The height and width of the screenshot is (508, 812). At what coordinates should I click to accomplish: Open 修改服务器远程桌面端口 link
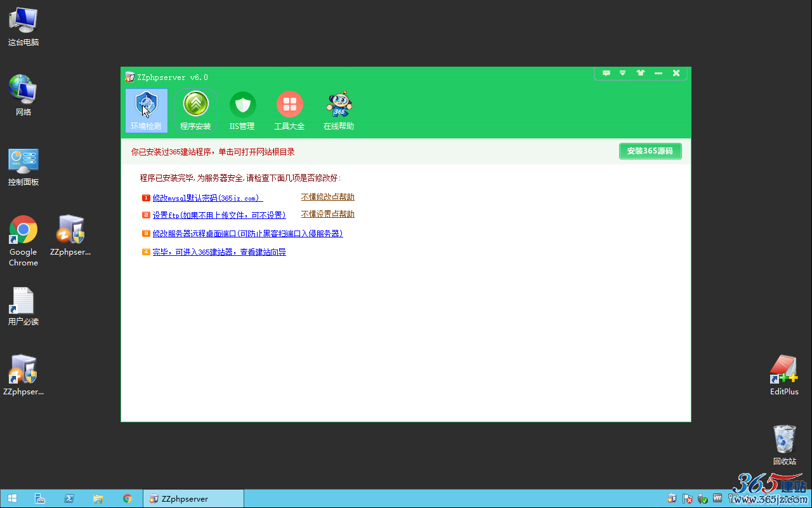point(247,234)
